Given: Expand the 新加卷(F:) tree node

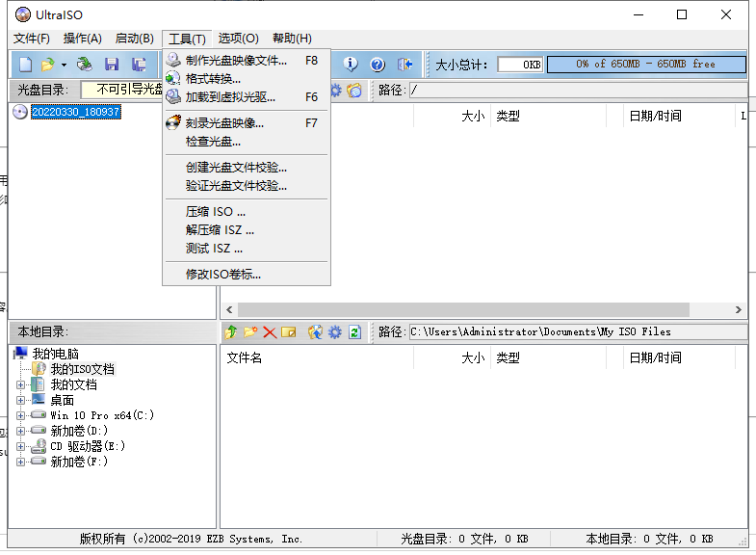Looking at the screenshot, I should (20, 462).
